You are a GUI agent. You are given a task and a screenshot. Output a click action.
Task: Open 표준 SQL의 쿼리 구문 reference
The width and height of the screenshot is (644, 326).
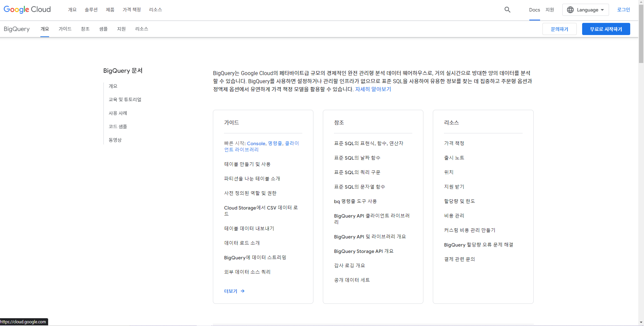coord(357,172)
